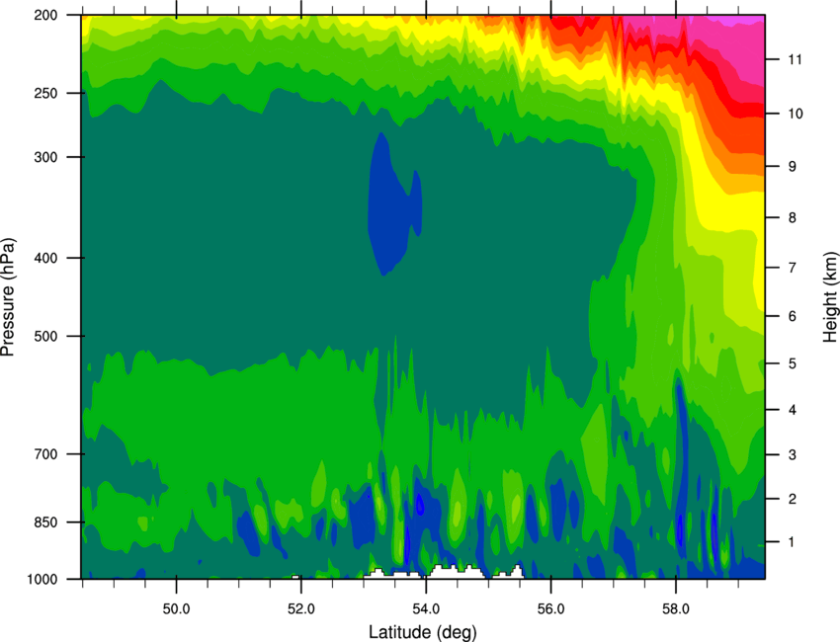This screenshot has width=840, height=642.
Task: Click the 50.0 latitude tick label
Action: 176,609
